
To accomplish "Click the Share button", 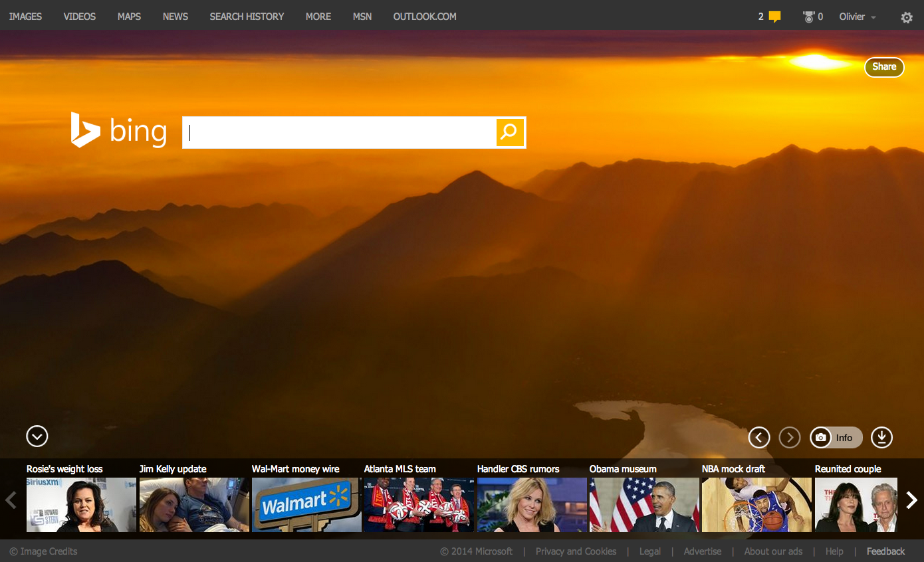I will point(884,66).
